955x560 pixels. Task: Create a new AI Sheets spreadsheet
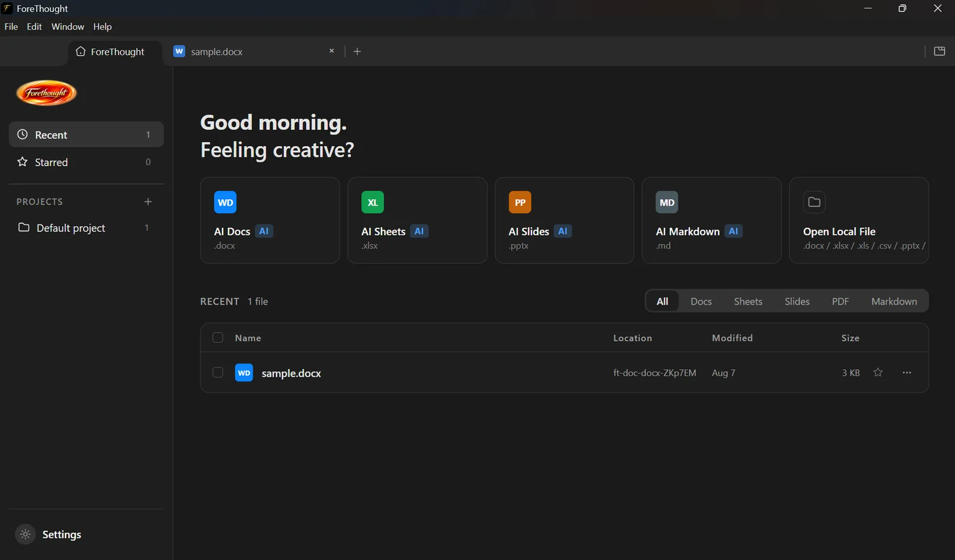[417, 220]
